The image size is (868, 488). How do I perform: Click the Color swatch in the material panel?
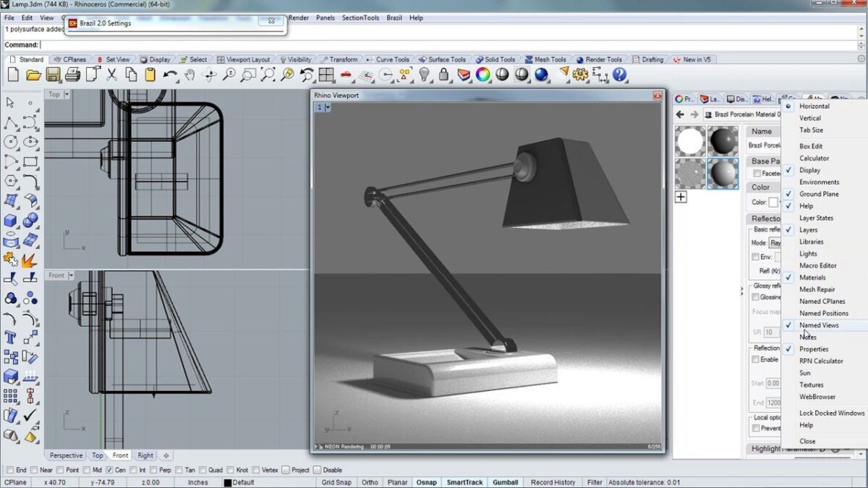coord(773,201)
